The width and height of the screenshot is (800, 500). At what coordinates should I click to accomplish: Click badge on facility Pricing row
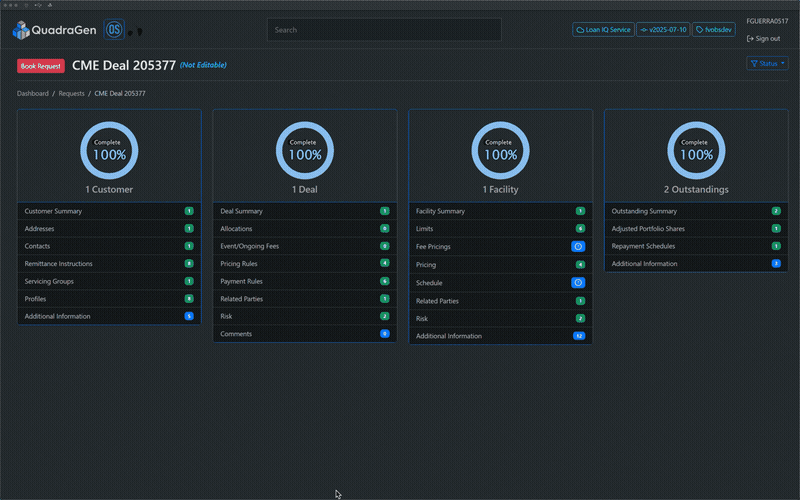(x=580, y=265)
